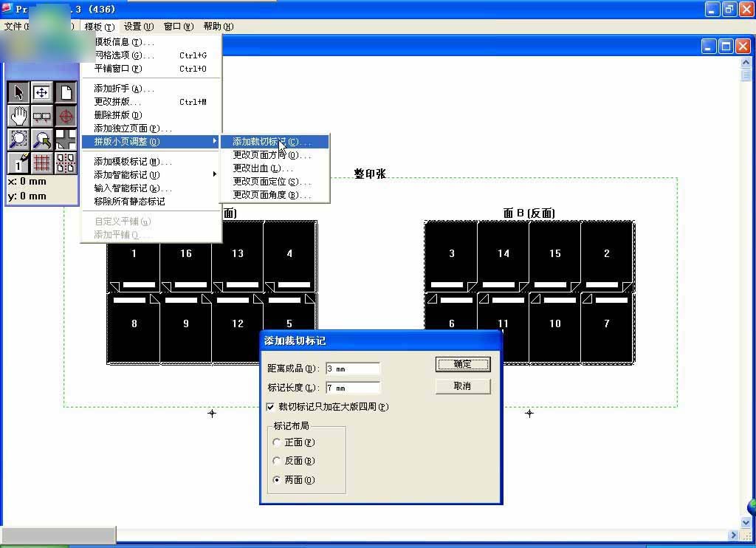Select the hand pan tool
The width and height of the screenshot is (756, 548).
[x=18, y=116]
